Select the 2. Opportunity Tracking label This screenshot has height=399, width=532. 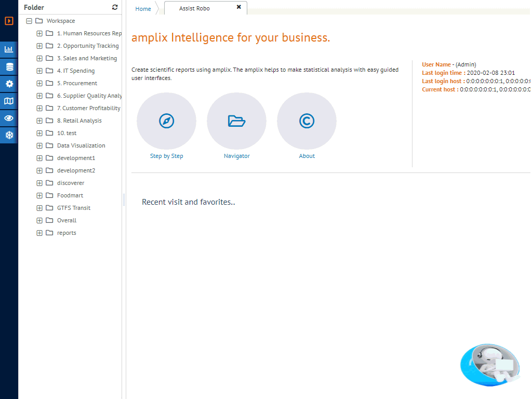point(88,46)
